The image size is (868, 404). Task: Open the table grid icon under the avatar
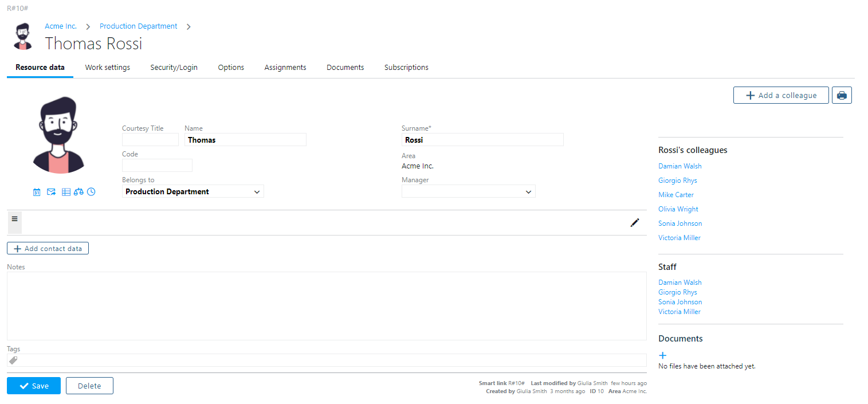pos(66,192)
